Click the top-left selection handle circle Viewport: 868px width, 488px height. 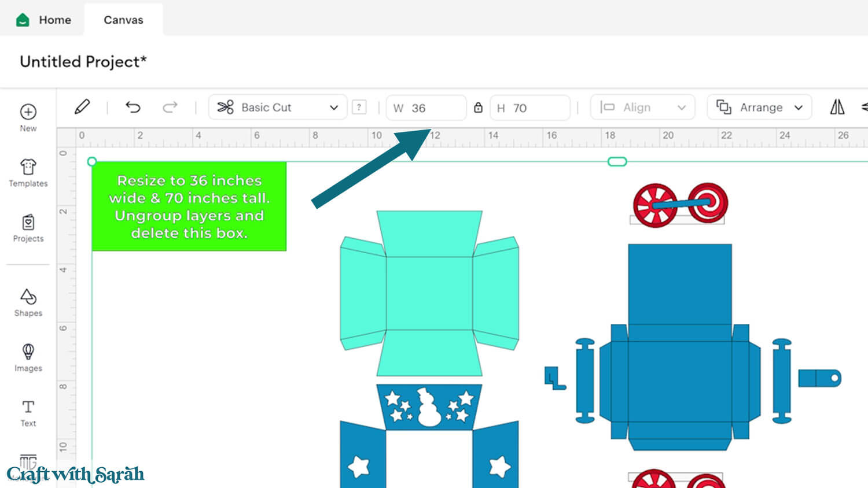(92, 161)
